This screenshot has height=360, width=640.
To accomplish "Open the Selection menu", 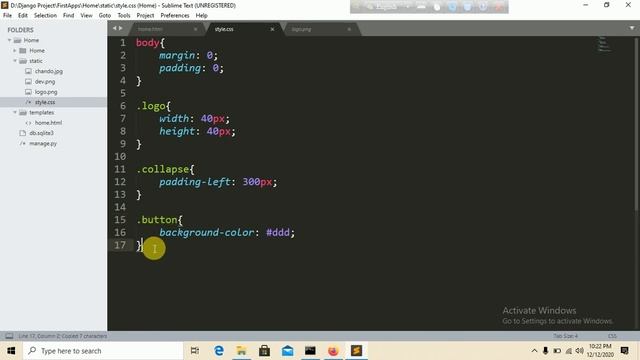I will (x=45, y=16).
